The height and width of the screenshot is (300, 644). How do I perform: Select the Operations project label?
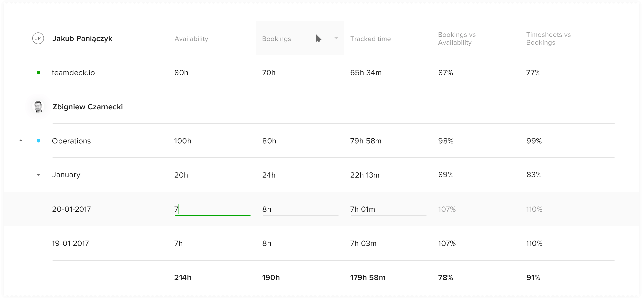coord(71,141)
